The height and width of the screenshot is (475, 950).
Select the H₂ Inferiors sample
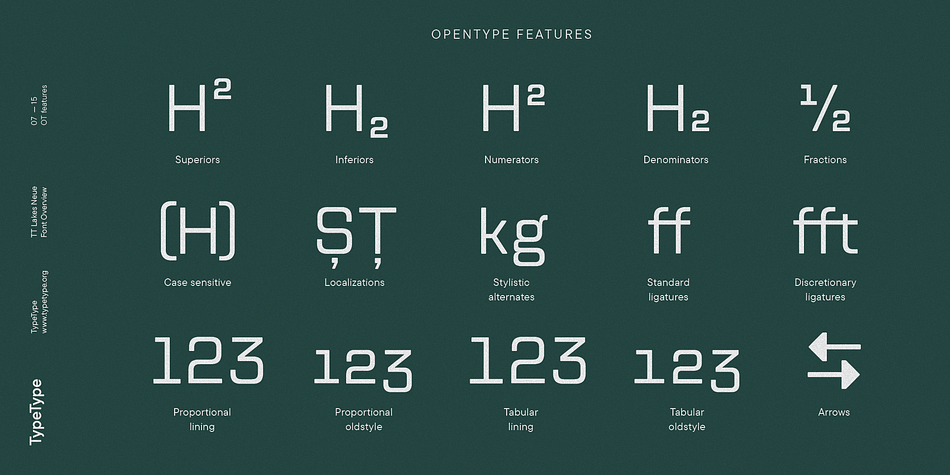(x=356, y=111)
